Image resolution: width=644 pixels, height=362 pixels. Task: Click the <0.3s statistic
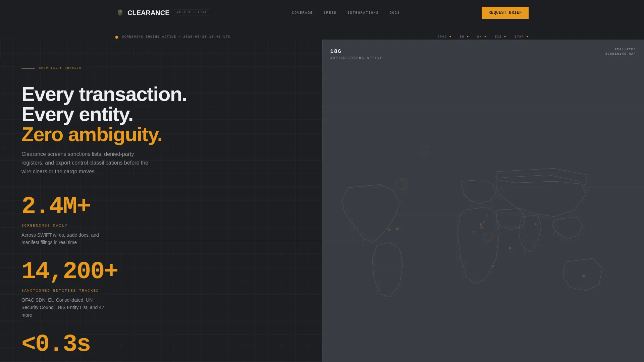(x=56, y=344)
